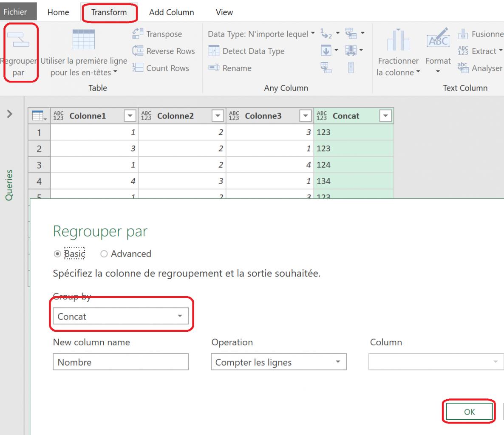The height and width of the screenshot is (435, 504).
Task: Click the Fill Down arrow icon
Action: (326, 51)
